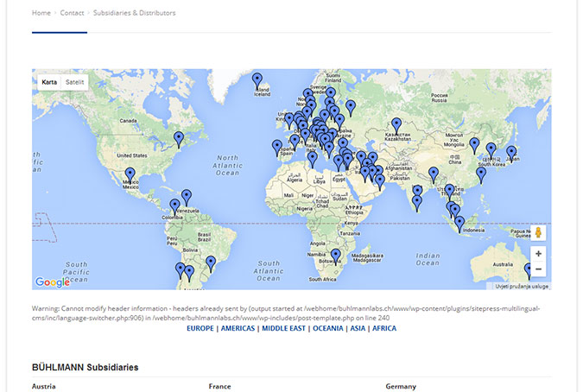
Task: Click the map pin on Spain
Action: coord(295,143)
